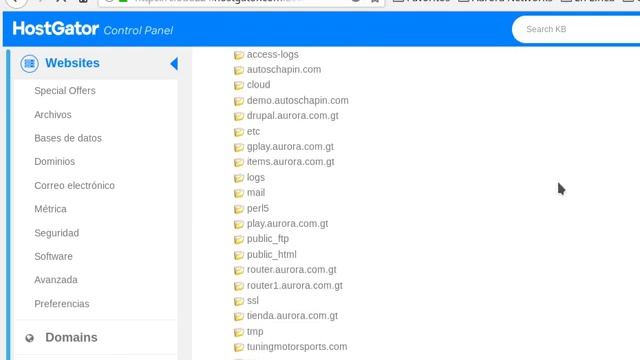640x360 pixels.
Task: Click folder icon beside router.aurora.com.gt
Action: click(x=239, y=270)
